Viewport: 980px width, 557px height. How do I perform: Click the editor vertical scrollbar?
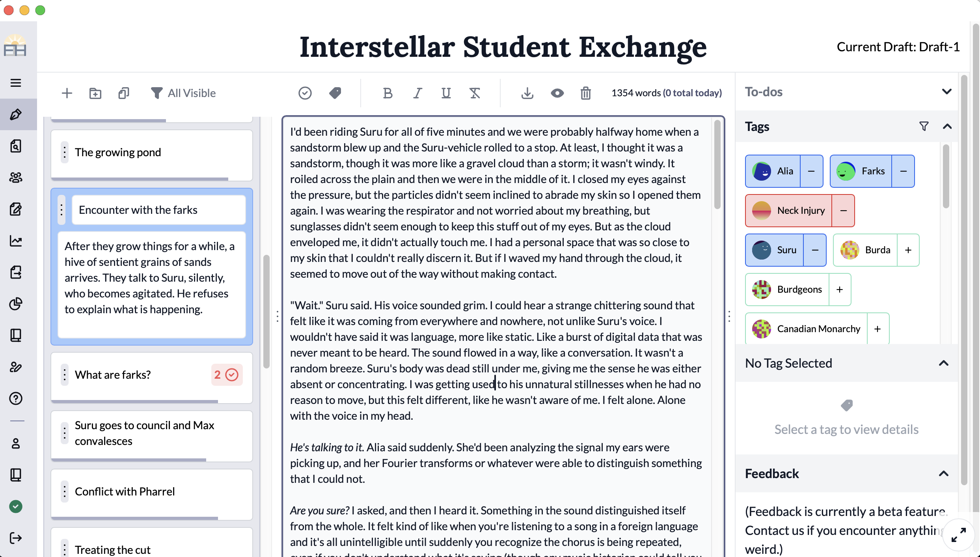[717, 165]
